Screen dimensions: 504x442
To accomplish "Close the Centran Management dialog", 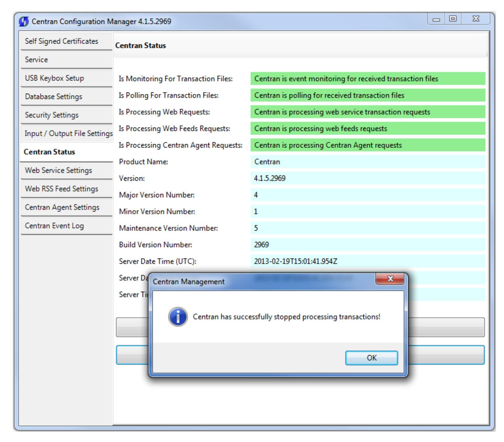I will 390,279.
